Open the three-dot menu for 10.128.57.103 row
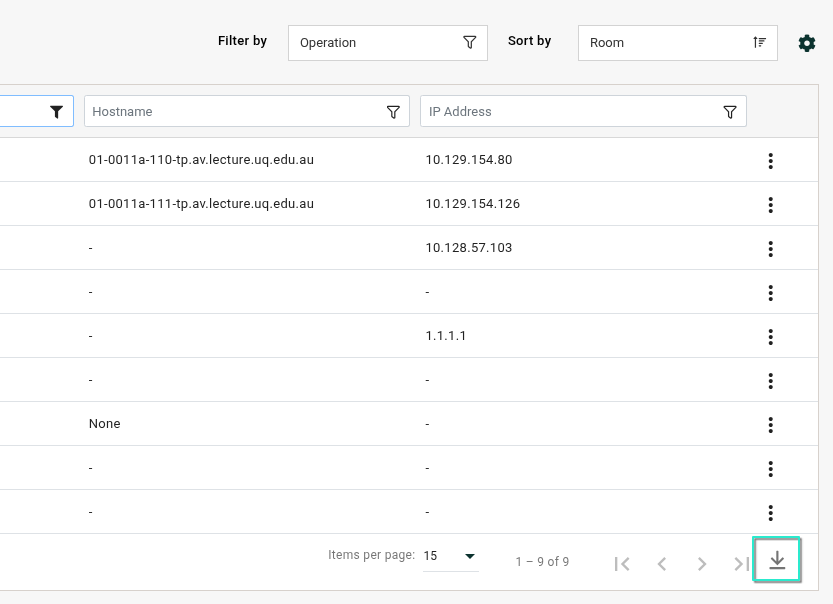The image size is (833, 604). [770, 249]
